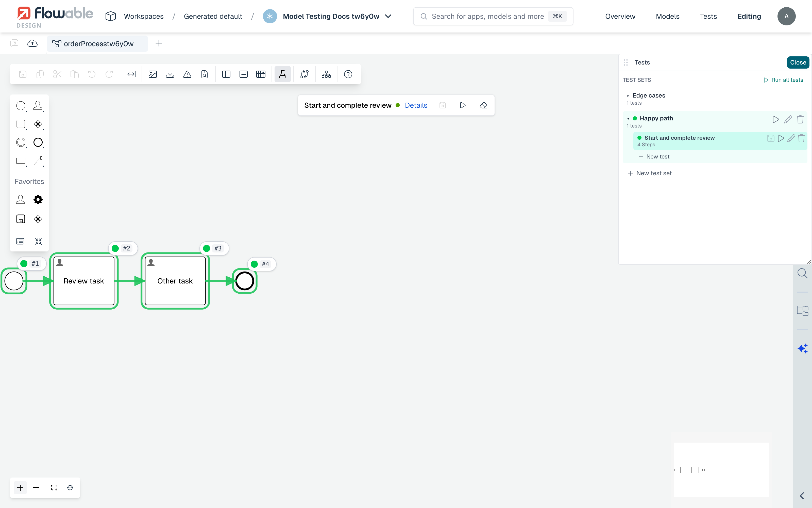Click the magnifier icon in right sidebar

[x=803, y=274]
